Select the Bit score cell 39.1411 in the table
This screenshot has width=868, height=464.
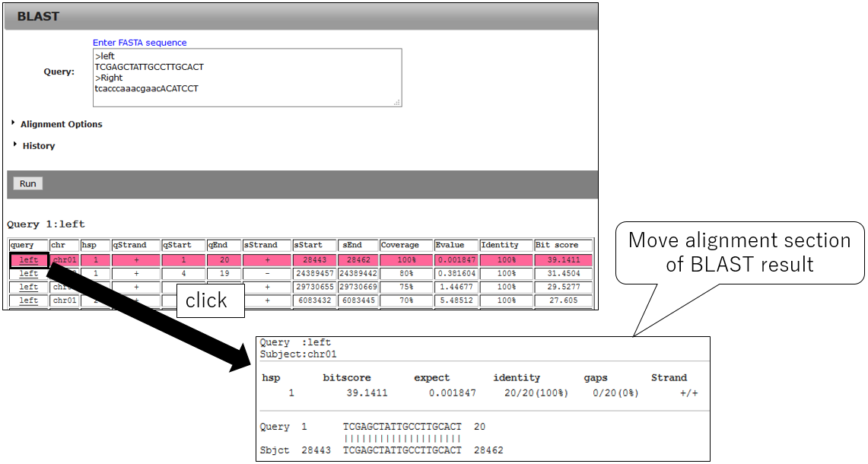[564, 259]
